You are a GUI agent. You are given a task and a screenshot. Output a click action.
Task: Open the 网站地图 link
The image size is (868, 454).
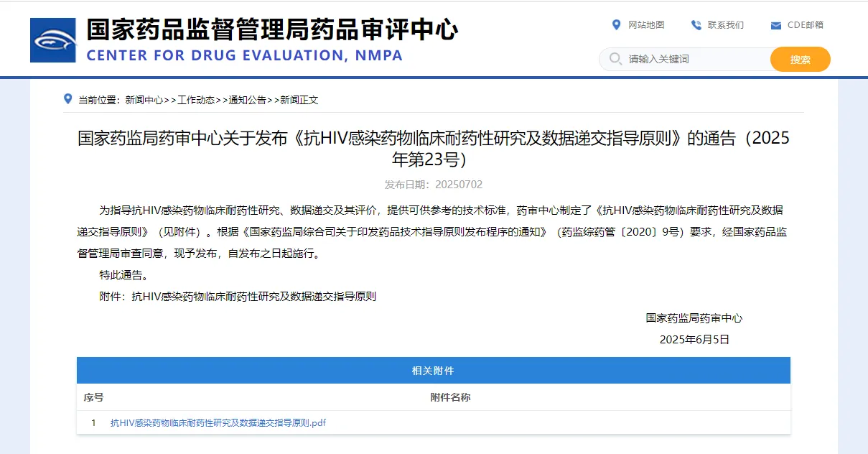coord(646,25)
